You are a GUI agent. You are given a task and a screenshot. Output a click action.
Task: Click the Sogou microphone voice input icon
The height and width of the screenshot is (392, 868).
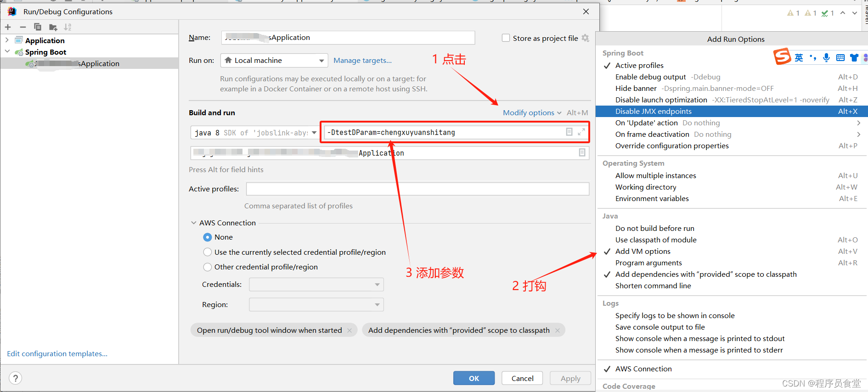click(826, 57)
